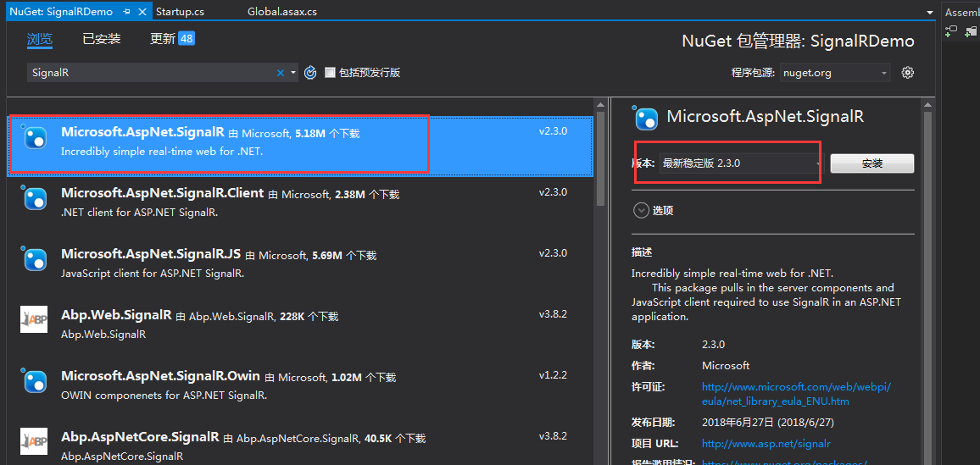The image size is (980, 465).
Task: Toggle the 包括预发行版 checkbox
Action: [x=330, y=73]
